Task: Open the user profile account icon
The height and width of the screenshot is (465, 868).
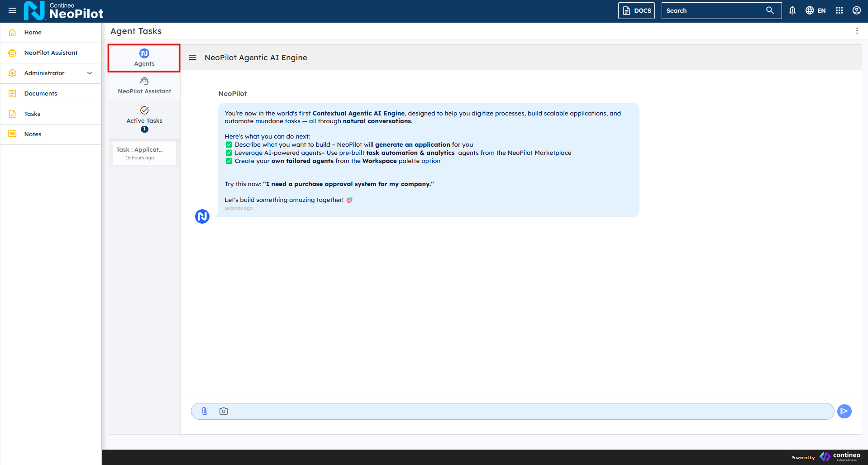Action: (x=856, y=10)
